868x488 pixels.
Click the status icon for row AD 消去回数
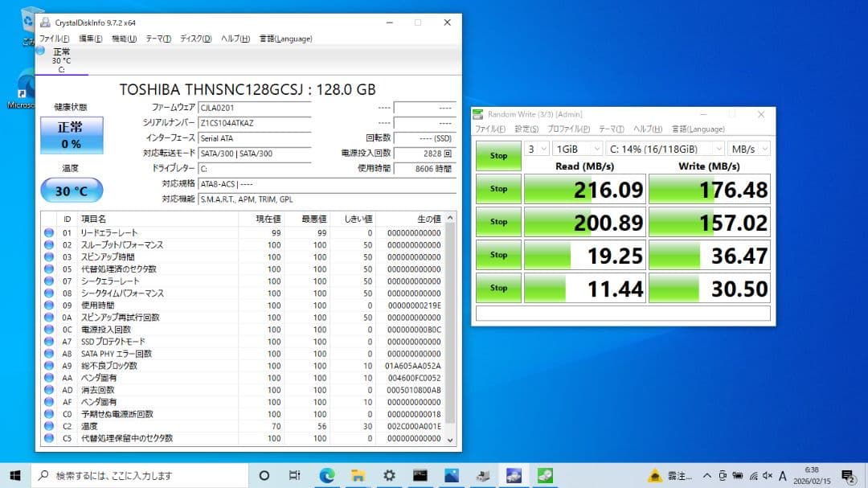tap(49, 390)
